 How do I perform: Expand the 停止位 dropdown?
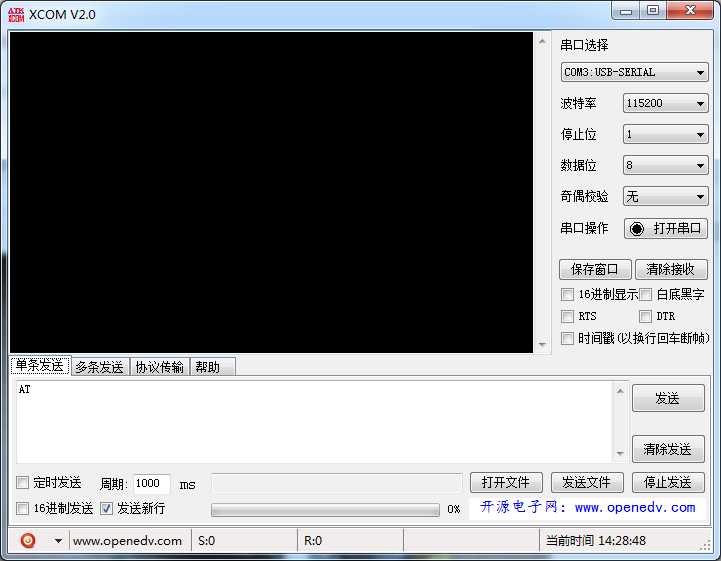tap(665, 134)
